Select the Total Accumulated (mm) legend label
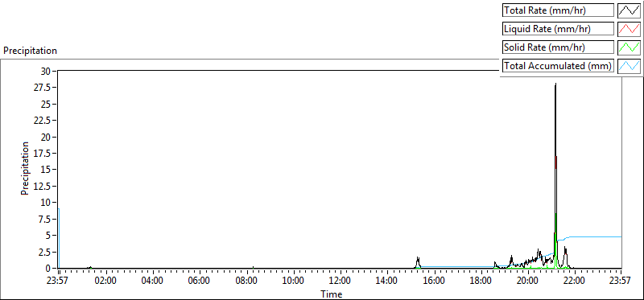Screen dimensions: 644x300 pyautogui.click(x=559, y=66)
